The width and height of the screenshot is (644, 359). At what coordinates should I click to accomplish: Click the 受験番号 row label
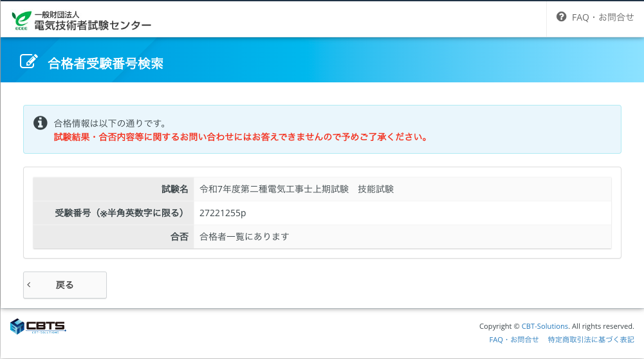(122, 213)
